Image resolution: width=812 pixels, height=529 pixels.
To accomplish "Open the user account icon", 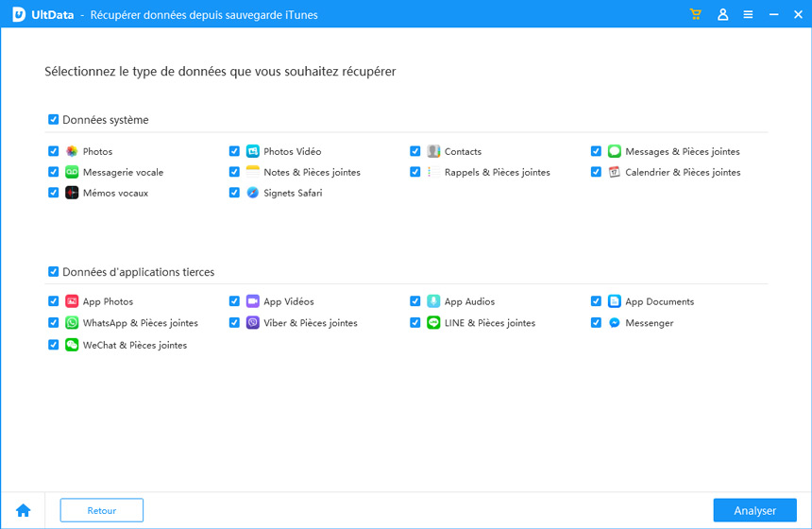I will 722,14.
